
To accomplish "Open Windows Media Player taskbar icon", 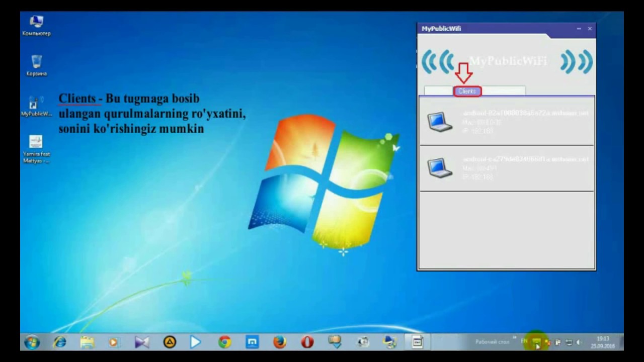I will [114, 342].
